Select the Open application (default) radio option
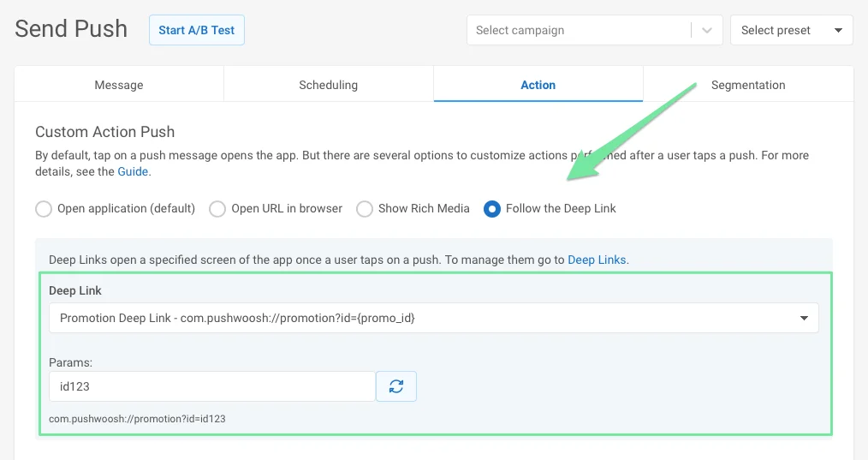This screenshot has height=460, width=868. [x=44, y=209]
